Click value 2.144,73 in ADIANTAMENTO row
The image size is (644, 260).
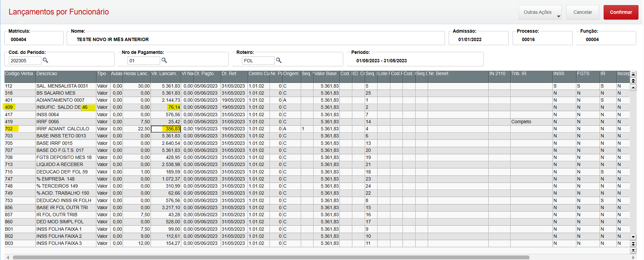166,100
